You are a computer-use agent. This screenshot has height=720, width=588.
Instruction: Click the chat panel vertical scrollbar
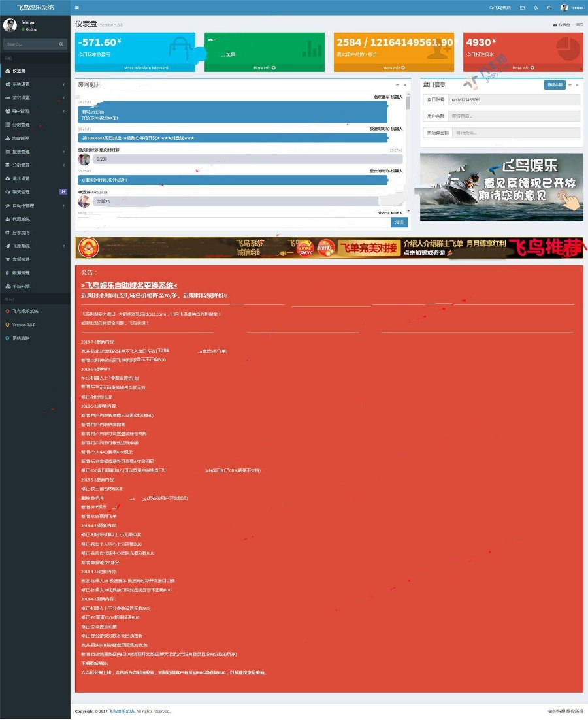[x=408, y=153]
